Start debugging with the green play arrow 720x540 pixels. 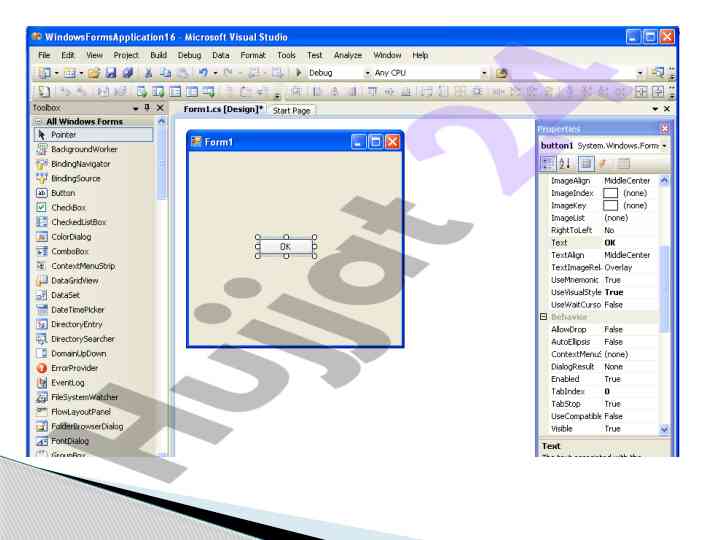(299, 73)
